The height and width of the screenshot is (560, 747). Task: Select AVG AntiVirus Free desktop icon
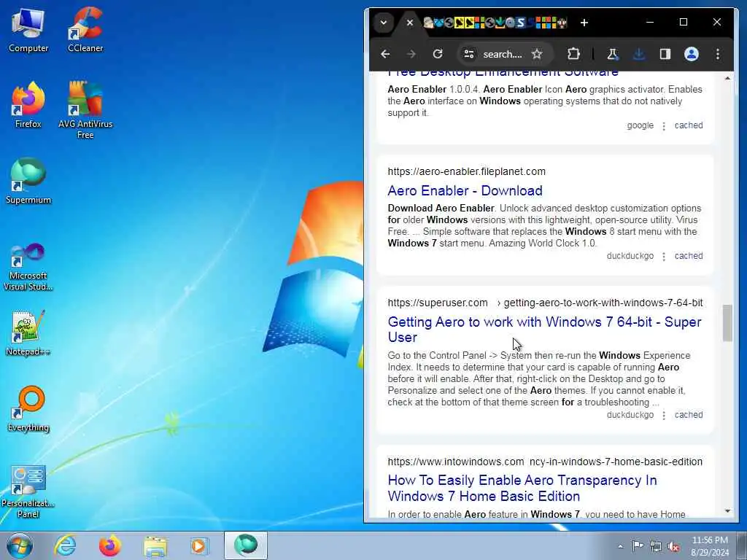point(85,110)
